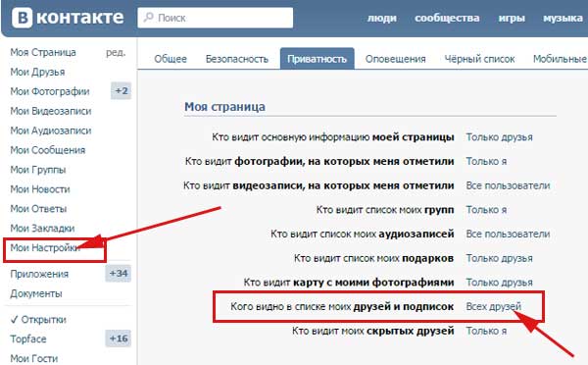
Task: Switch to the Оповещения tab
Action: click(396, 59)
